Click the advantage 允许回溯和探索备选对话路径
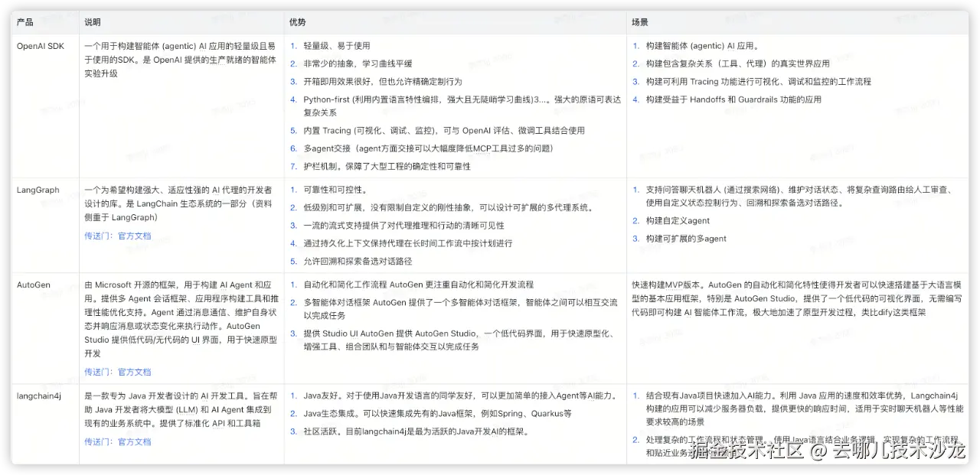 pos(358,261)
